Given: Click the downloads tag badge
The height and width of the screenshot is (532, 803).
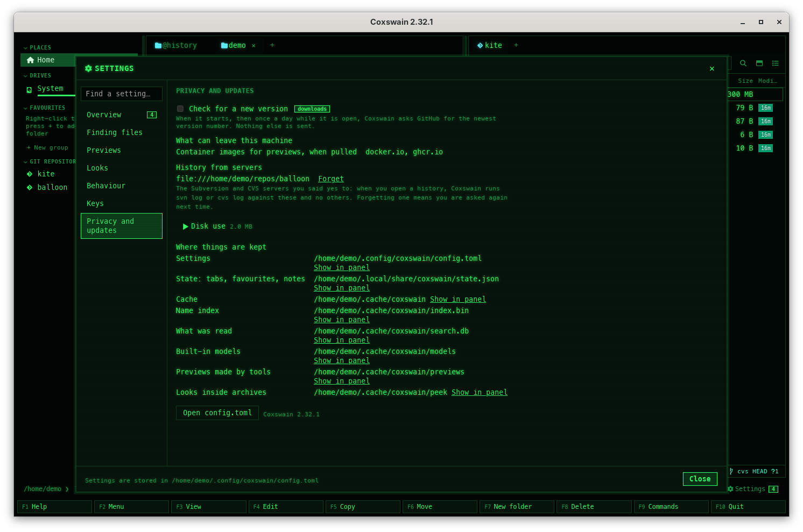Looking at the screenshot, I should click(x=312, y=109).
